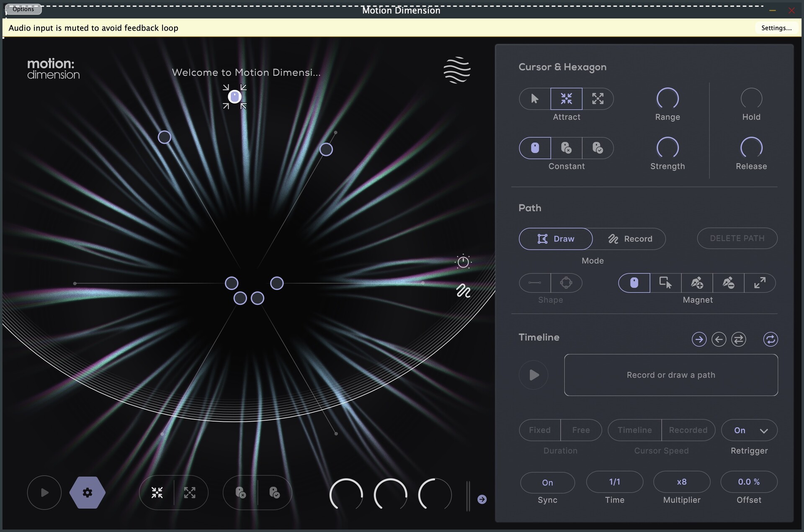
Task: Select Attract icon in bottom toolbar
Action: coord(157,493)
